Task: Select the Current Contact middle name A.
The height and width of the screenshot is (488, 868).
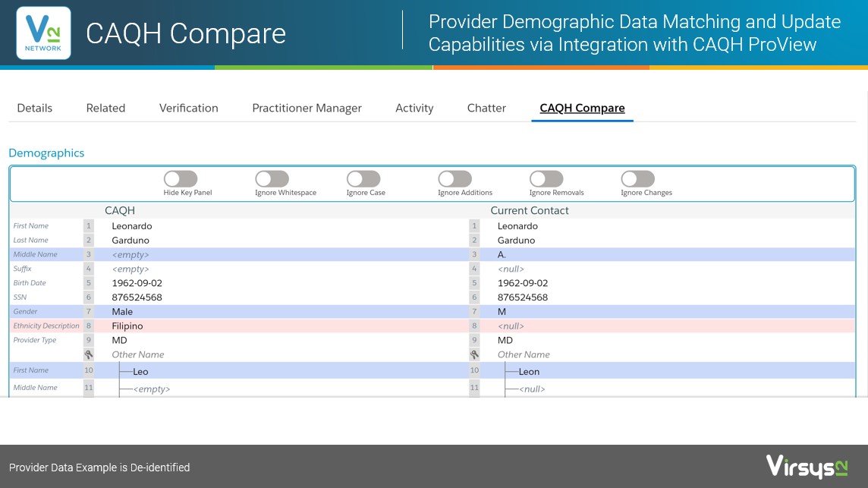Action: (x=502, y=255)
